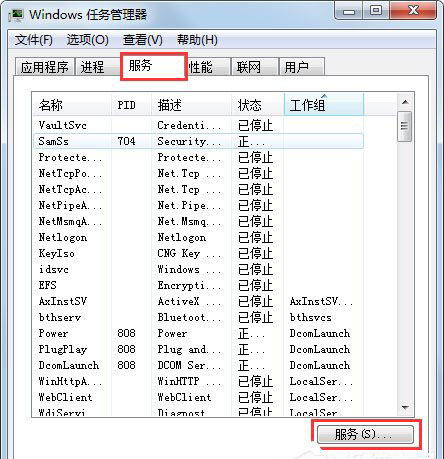444x459 pixels.
Task: Sort by the PID column header
Action: (131, 105)
